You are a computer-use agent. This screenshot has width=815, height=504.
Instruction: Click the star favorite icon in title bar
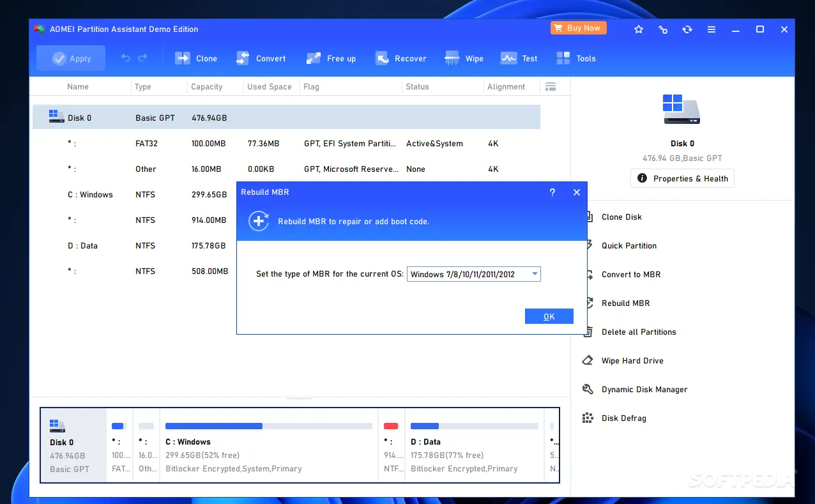[639, 29]
